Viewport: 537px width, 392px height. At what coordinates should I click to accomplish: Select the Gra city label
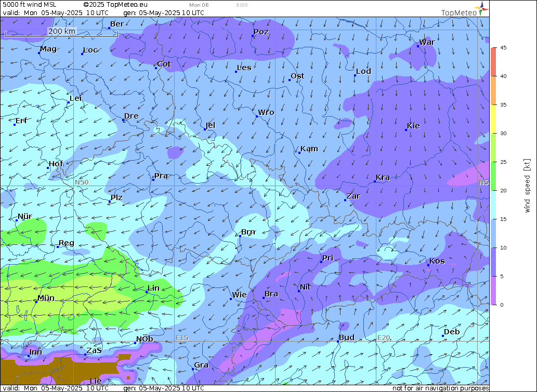[201, 365]
